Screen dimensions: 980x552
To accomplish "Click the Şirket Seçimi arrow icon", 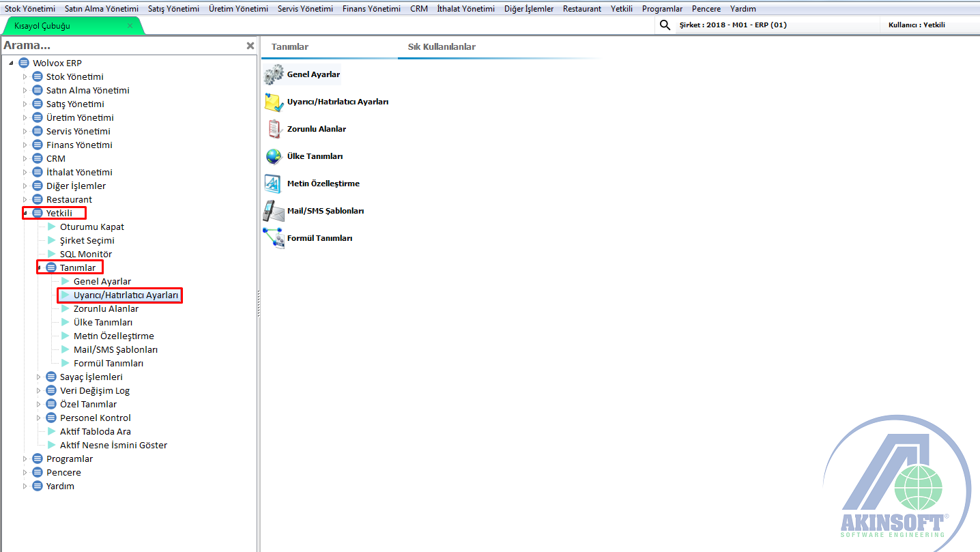I will coord(51,240).
